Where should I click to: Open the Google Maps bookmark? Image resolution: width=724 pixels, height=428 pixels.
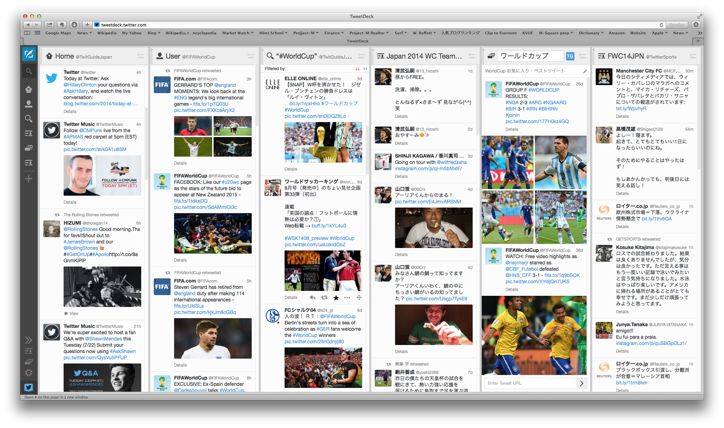tap(58, 33)
